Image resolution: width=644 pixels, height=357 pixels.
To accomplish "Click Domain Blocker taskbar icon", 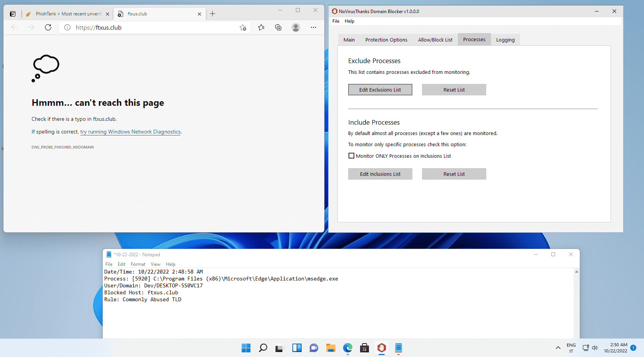I will click(381, 348).
